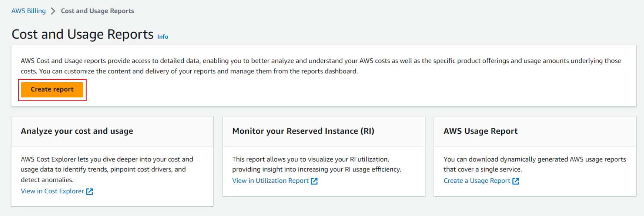
Task: Click the AWS Cost Explorer description text
Action: [x=107, y=169]
